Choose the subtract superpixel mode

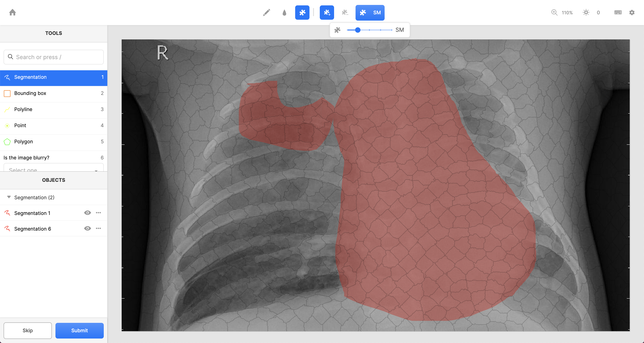coord(345,13)
